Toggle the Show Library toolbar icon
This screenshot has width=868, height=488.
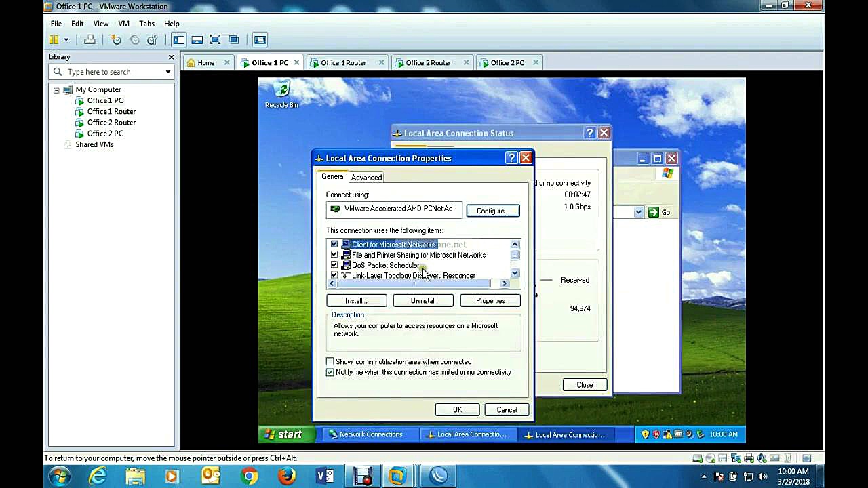[178, 40]
